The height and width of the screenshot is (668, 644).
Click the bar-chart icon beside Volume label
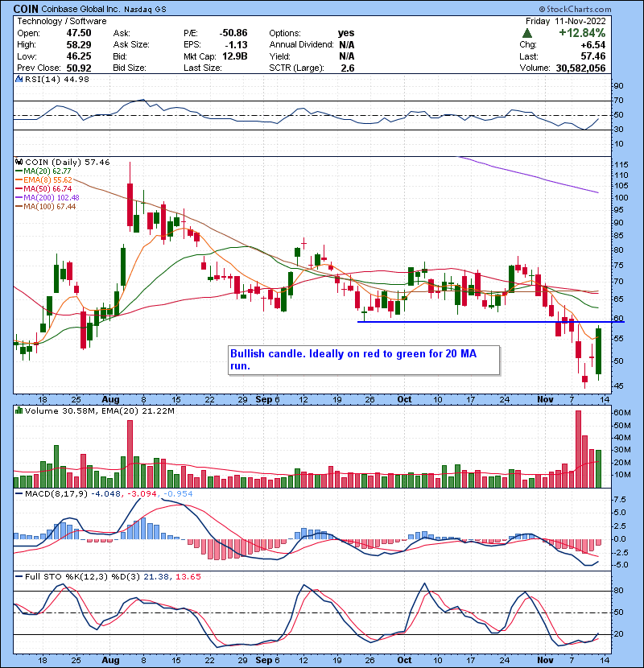[x=19, y=410]
